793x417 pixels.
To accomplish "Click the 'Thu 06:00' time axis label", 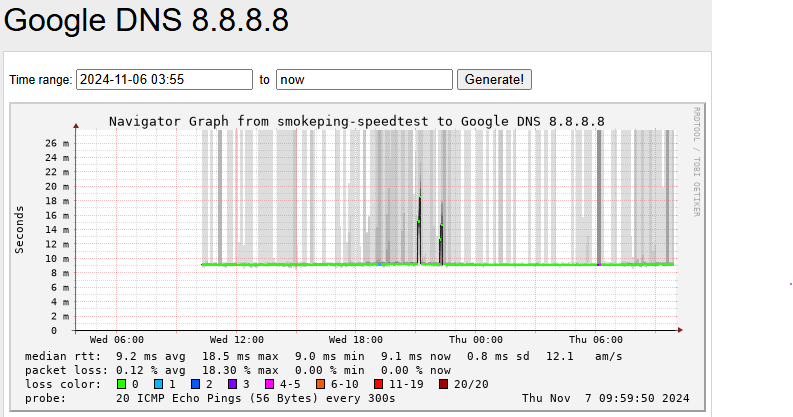I will click(596, 340).
